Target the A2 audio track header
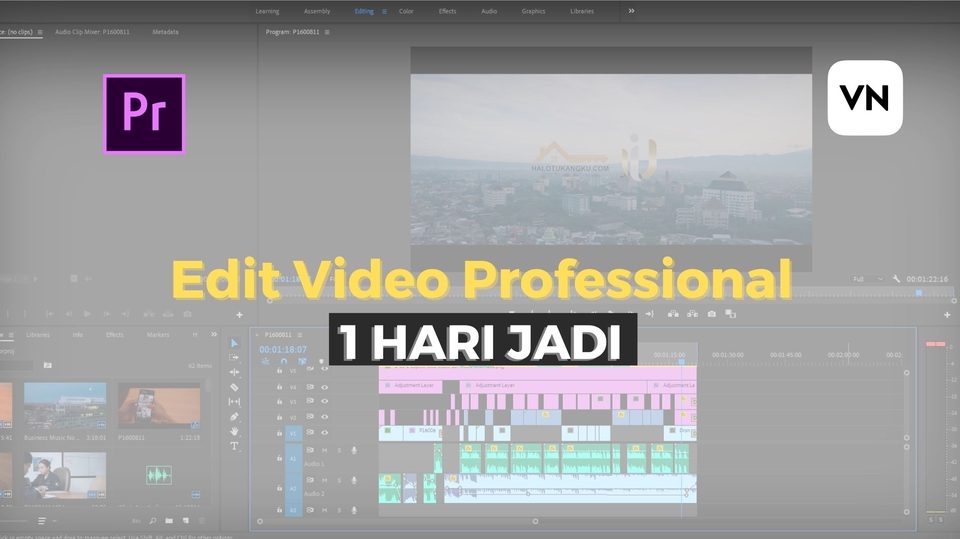 click(x=293, y=488)
